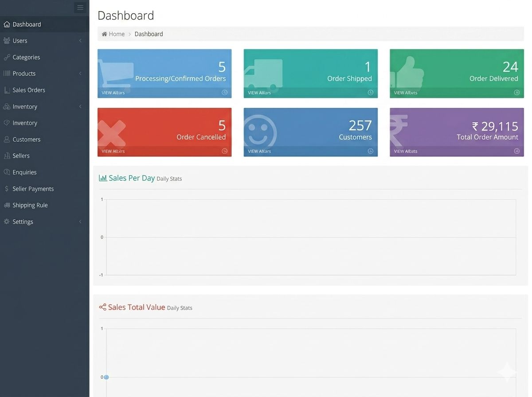This screenshot has height=397, width=532.
Task: Toggle the sidebar hamburger menu button
Action: coord(80,8)
